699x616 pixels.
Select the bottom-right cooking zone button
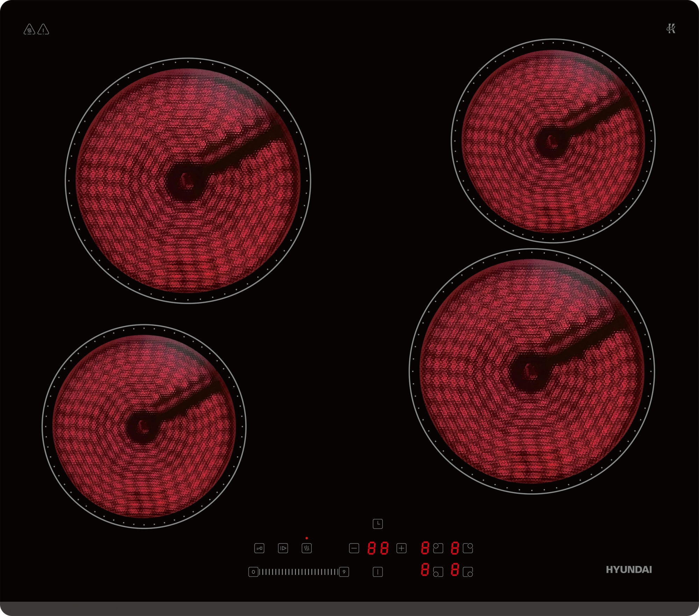(468, 572)
